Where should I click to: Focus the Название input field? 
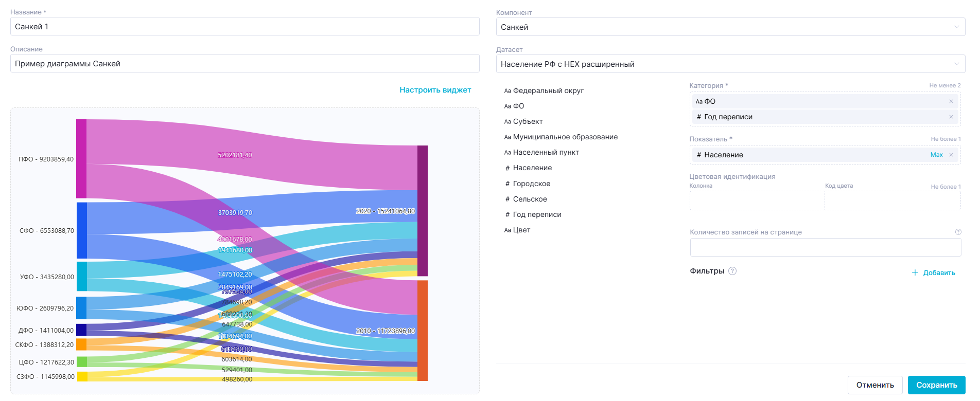pyautogui.click(x=244, y=27)
